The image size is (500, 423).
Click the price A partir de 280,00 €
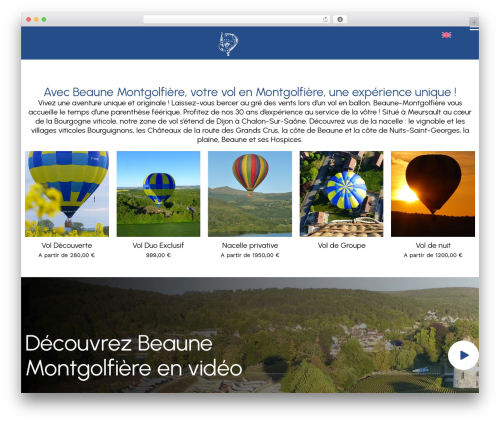point(67,255)
